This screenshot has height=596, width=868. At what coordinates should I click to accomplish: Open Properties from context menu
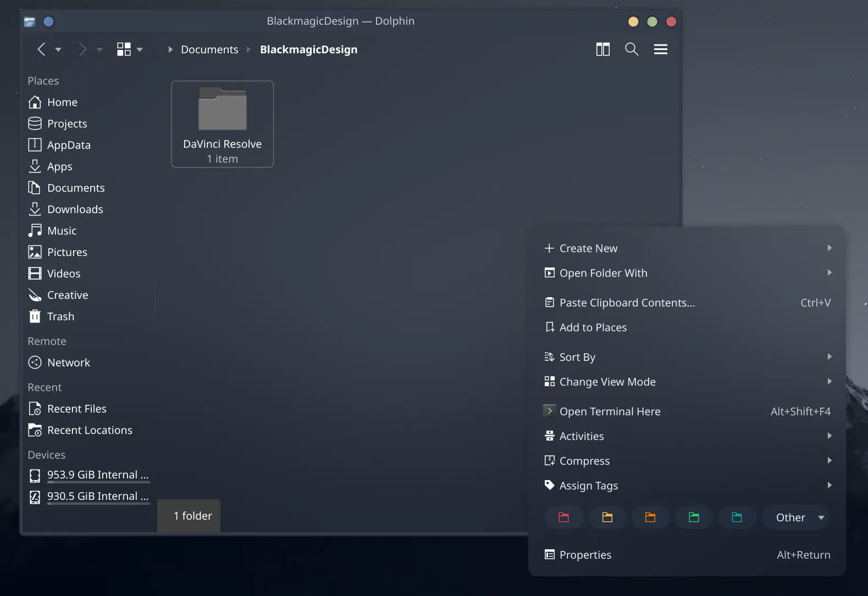[687, 555]
